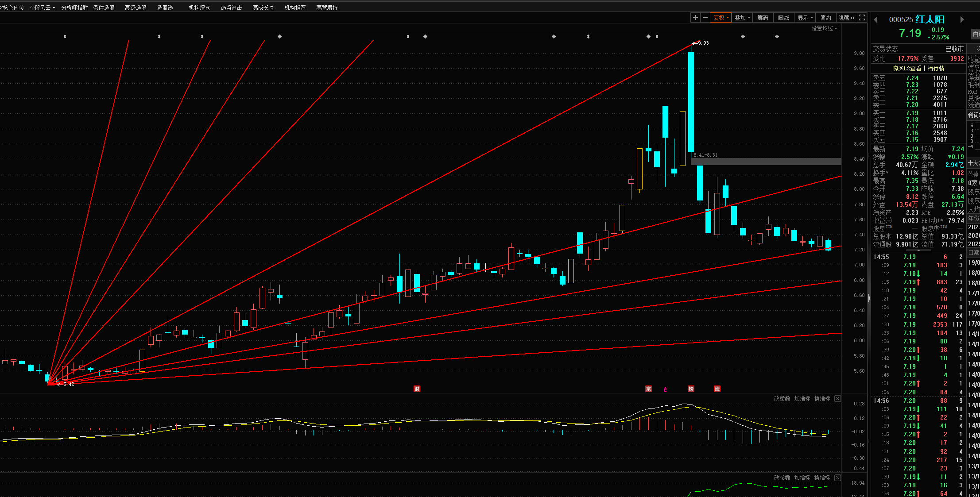Click bottom panel 改参数 button
The height and width of the screenshot is (497, 980).
coord(782,478)
